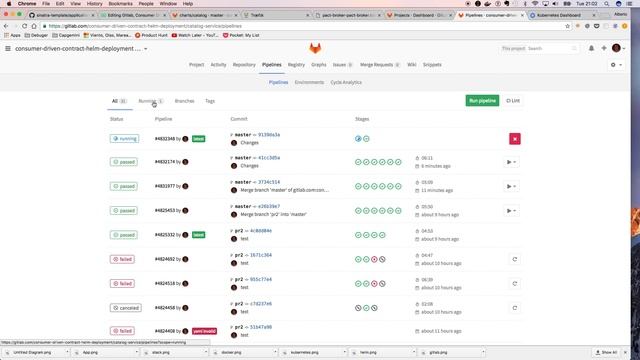Open commit link 9139de3a
Screen dimensions: 640x360
[x=269, y=135]
